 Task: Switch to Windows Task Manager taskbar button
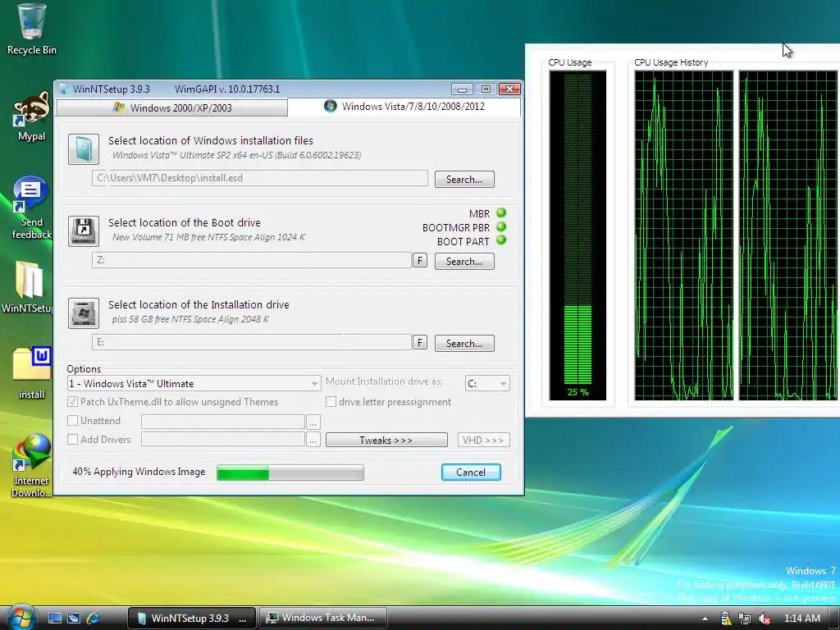coord(322,618)
